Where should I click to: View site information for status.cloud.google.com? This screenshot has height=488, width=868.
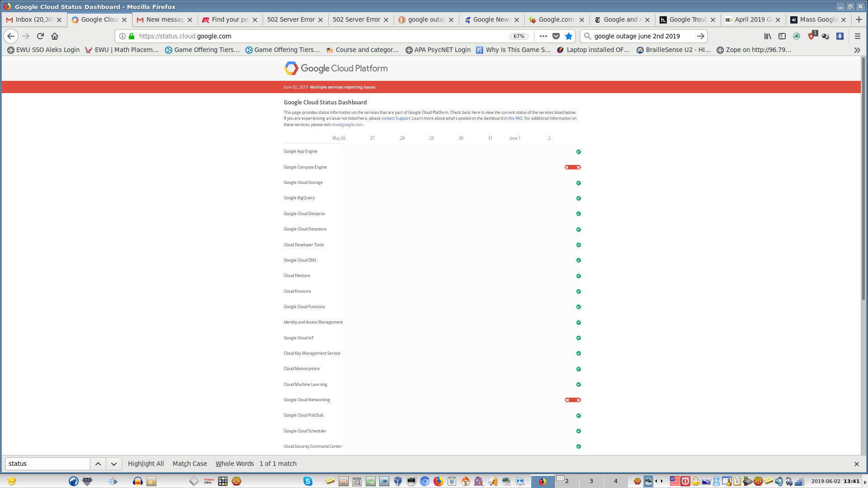(122, 36)
